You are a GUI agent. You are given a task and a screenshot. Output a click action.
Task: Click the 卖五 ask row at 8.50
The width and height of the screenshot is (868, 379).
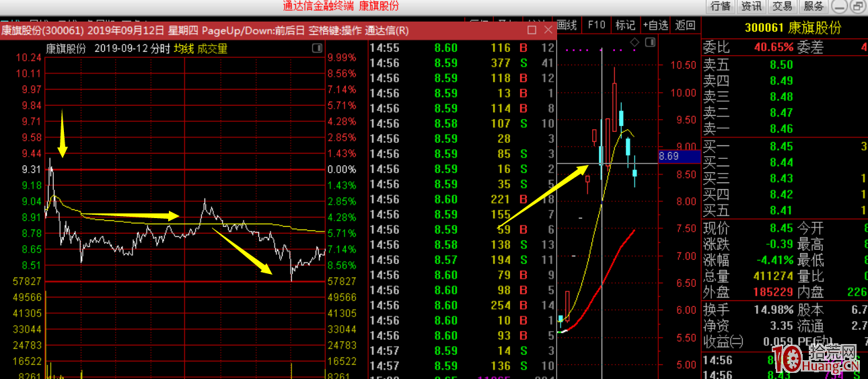click(x=785, y=65)
